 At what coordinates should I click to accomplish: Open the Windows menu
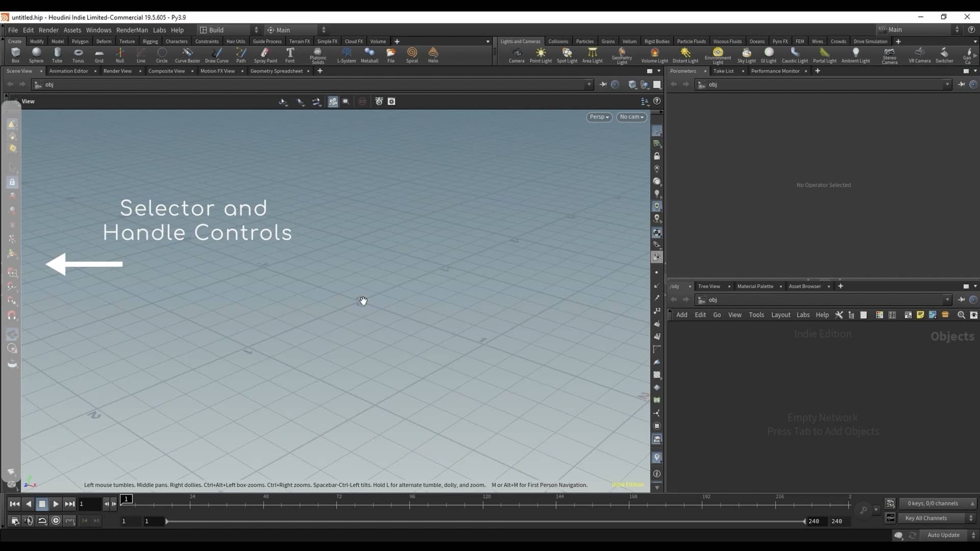point(98,30)
